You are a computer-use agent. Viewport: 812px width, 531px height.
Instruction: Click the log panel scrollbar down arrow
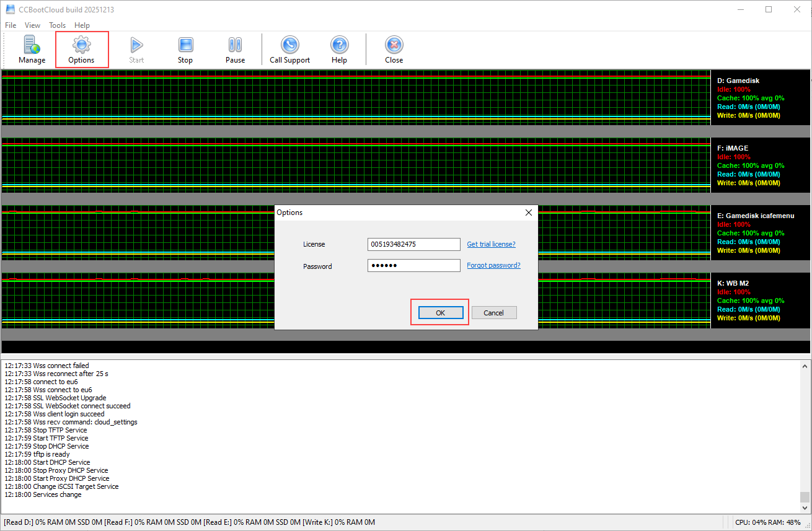(x=805, y=507)
